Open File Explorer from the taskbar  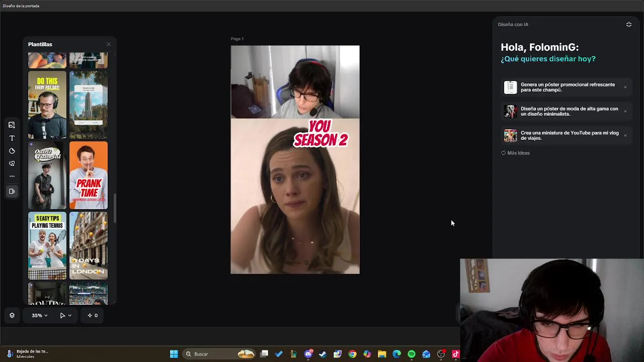point(382,354)
